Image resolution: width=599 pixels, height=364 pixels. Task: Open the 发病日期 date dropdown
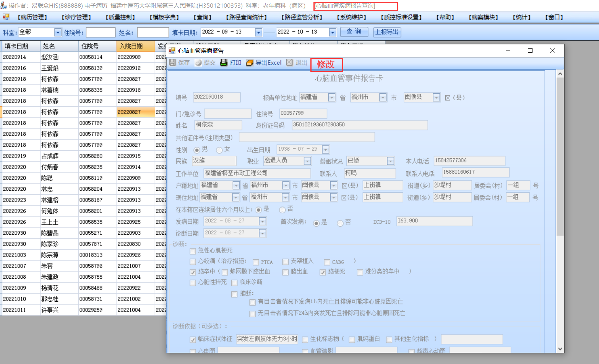coord(262,221)
